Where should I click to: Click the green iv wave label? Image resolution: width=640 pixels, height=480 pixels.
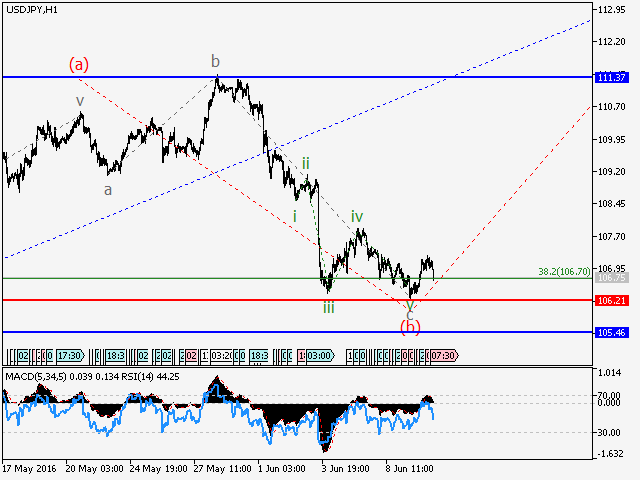click(x=357, y=216)
